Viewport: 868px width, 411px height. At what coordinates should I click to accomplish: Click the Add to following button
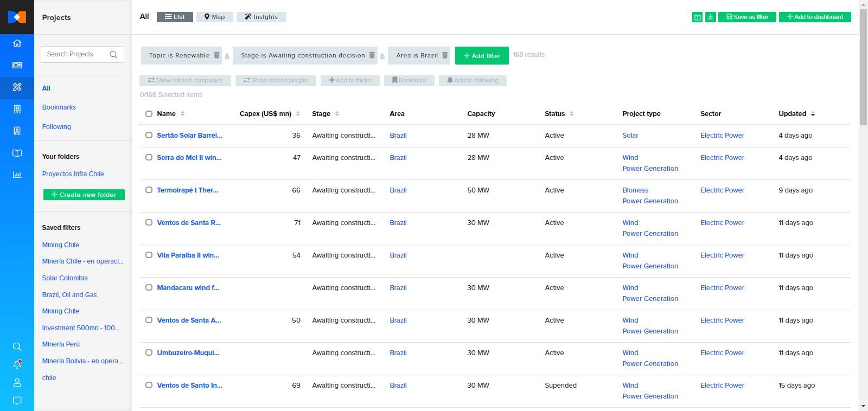473,81
